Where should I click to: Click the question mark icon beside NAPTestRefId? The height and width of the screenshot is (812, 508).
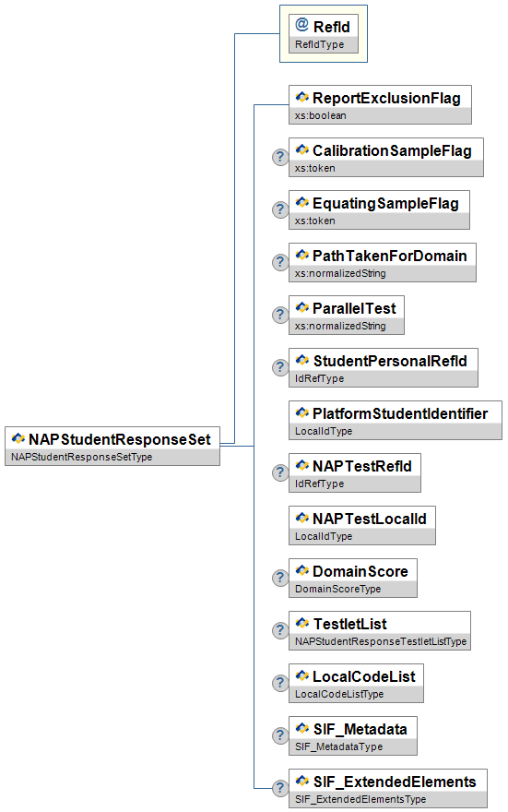(280, 472)
